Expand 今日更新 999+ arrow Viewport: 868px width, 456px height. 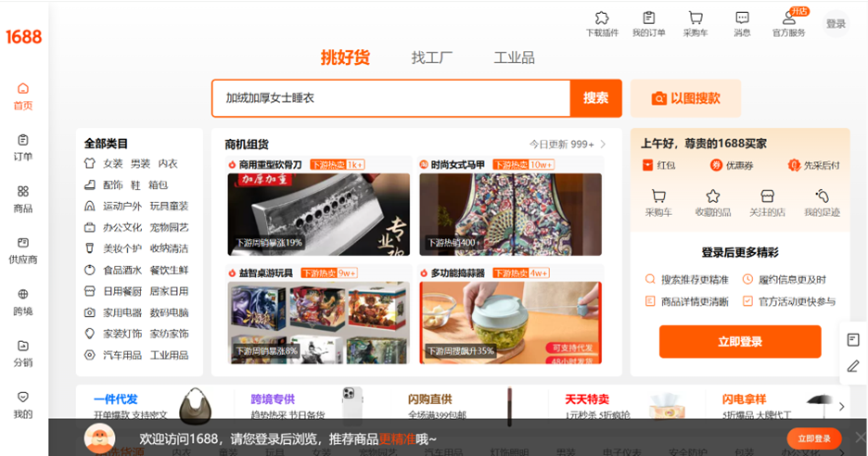pos(603,145)
